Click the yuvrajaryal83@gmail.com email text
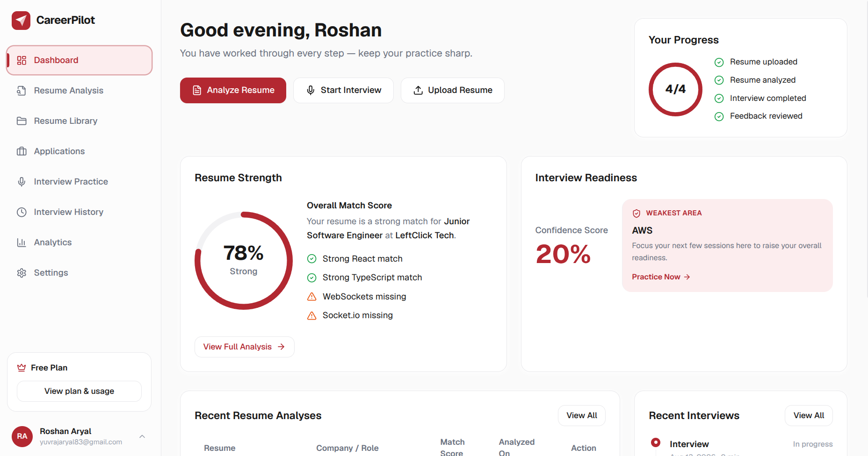The width and height of the screenshot is (868, 456). click(81, 442)
